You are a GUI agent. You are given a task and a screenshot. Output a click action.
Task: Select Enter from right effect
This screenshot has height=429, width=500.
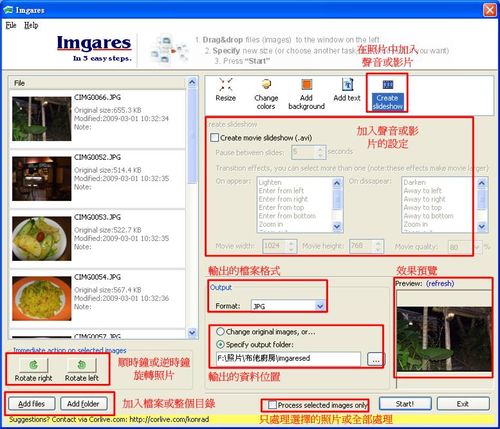click(283, 199)
